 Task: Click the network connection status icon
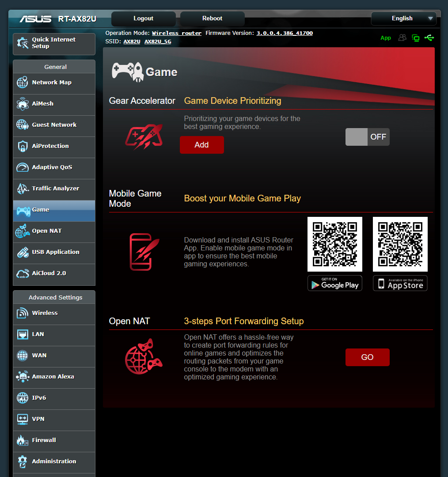(415, 38)
